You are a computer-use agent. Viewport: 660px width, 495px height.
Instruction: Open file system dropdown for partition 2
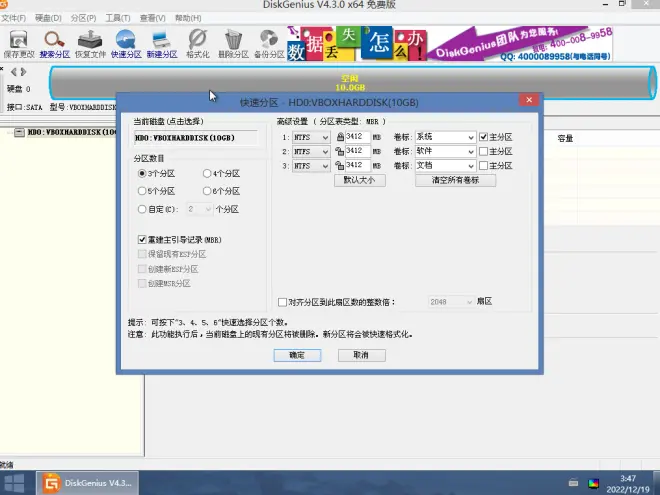(x=311, y=152)
